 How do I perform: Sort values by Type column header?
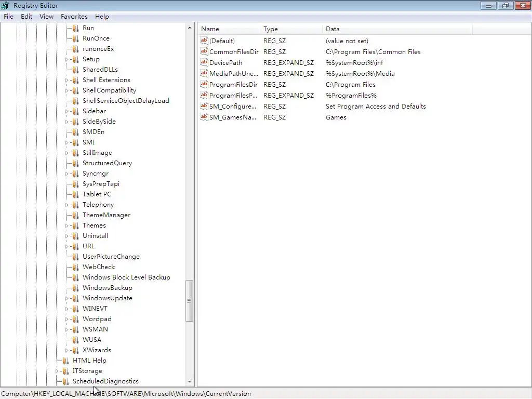(x=291, y=29)
